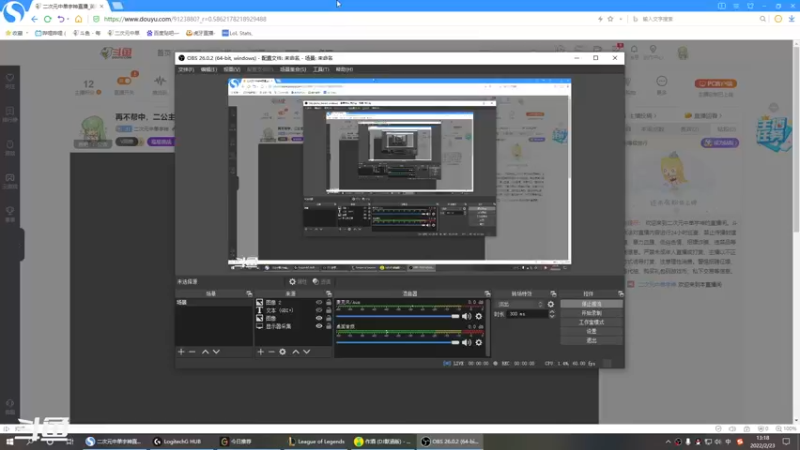Screen dimensions: 800x450
Task: Remove the selected scene with minus icon
Action: pos(192,352)
